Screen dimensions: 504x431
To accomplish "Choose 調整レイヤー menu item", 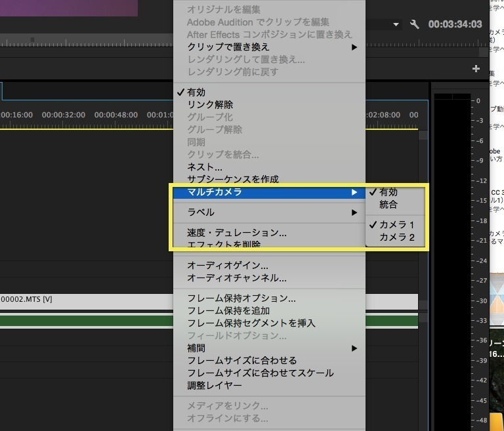I will coord(269,385).
